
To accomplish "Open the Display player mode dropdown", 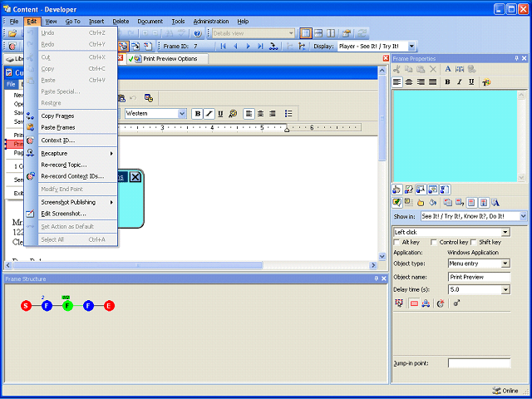I will coord(411,47).
